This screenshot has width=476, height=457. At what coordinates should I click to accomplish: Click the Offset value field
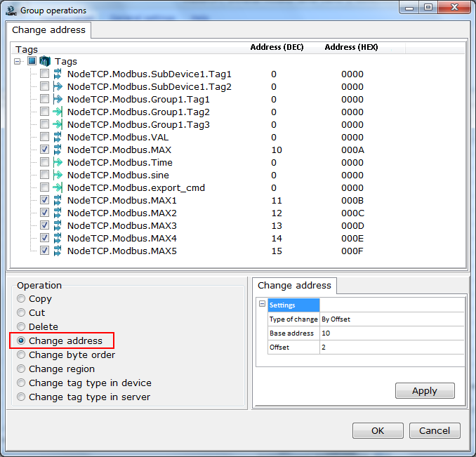(x=392, y=347)
